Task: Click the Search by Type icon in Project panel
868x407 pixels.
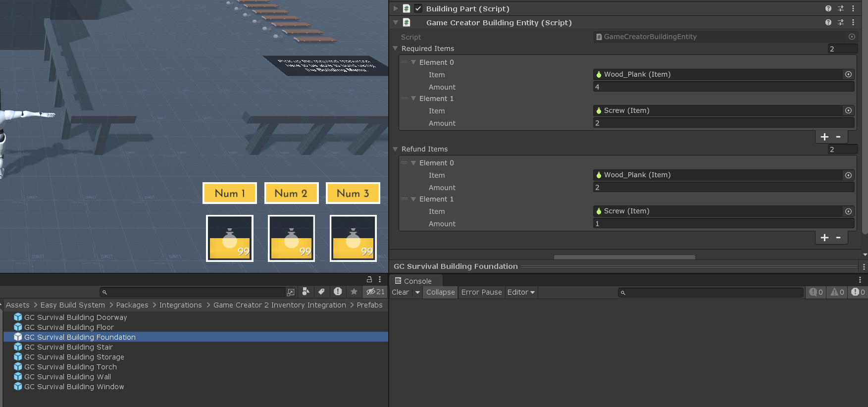Action: point(306,292)
